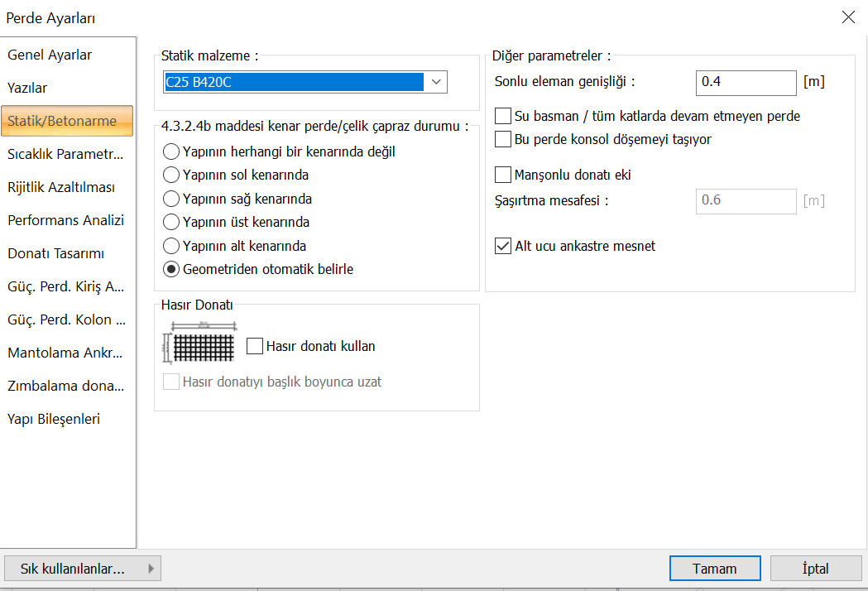Close the Perde Ayarları dialog
The image size is (868, 591).
point(848,17)
